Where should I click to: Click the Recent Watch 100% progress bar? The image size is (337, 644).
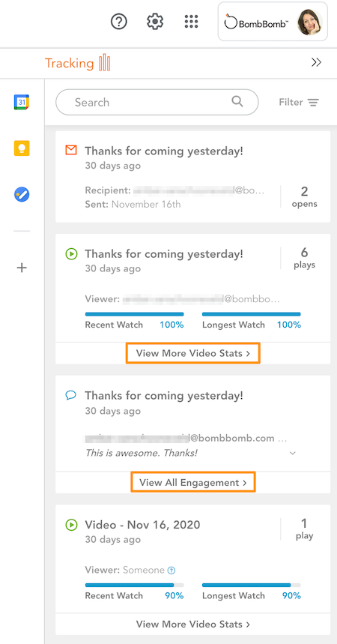(134, 314)
